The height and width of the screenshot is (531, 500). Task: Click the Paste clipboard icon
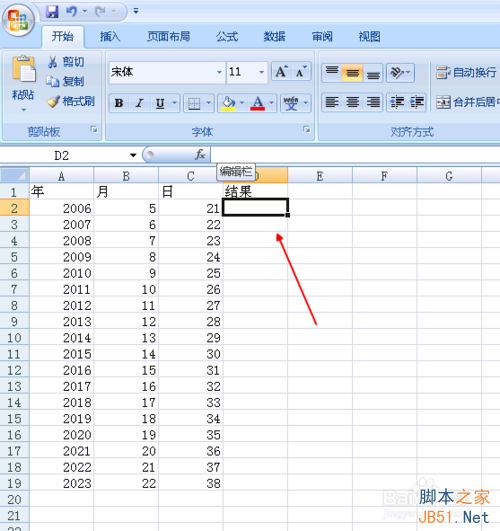23,70
